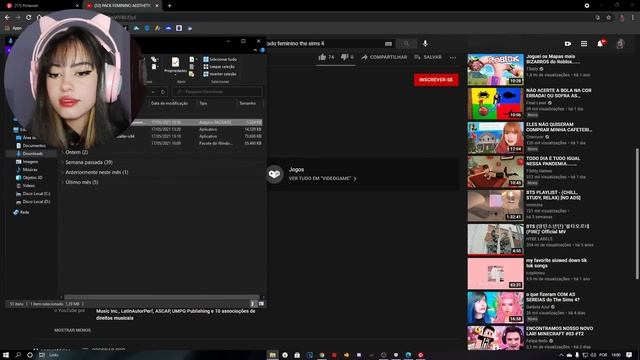Save the video using SALVAR

point(428,57)
